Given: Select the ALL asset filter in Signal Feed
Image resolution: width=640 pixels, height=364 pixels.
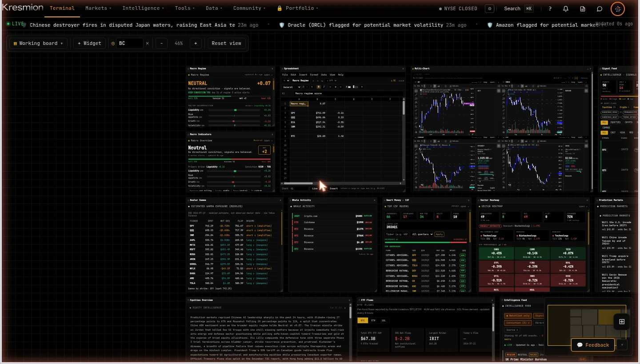Looking at the screenshot, I should (x=604, y=122).
